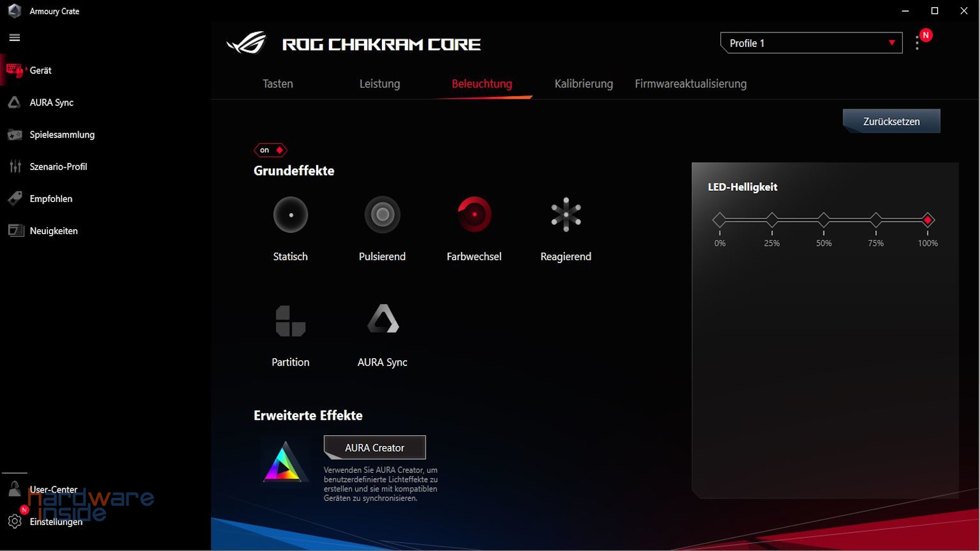
Task: Open the three-dot profile options menu
Action: tap(917, 43)
